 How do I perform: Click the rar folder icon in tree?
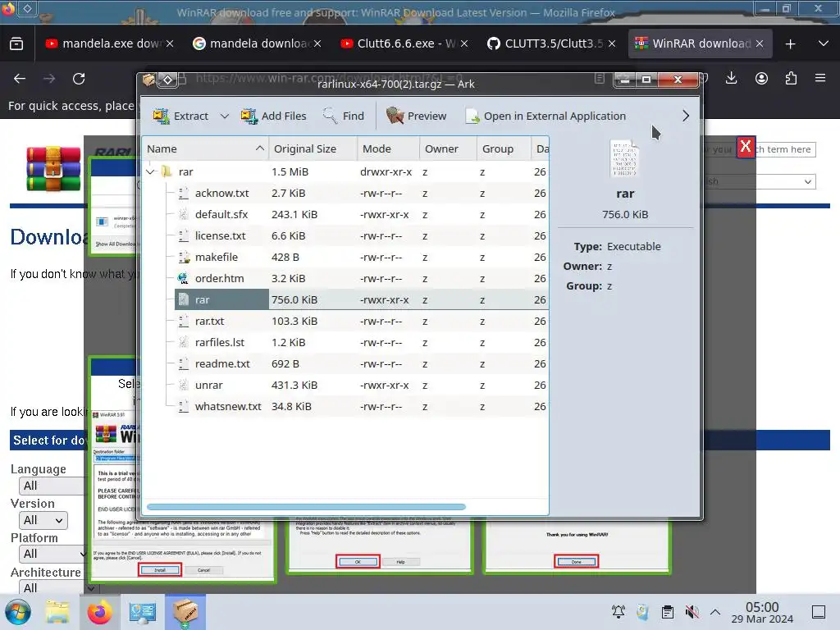click(x=167, y=171)
